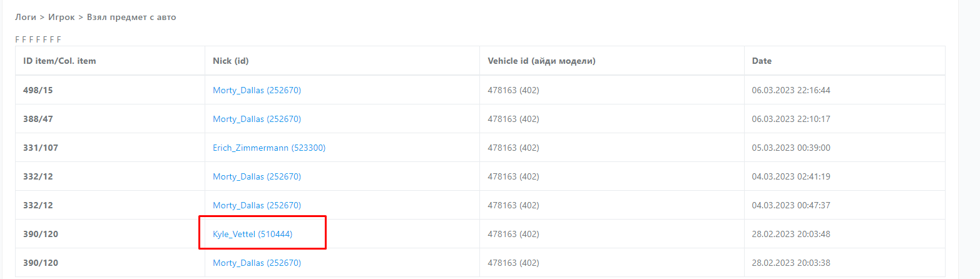Click the vehicle id in Kyle_Vettel's row
Image resolution: width=980 pixels, height=279 pixels.
coord(513,234)
